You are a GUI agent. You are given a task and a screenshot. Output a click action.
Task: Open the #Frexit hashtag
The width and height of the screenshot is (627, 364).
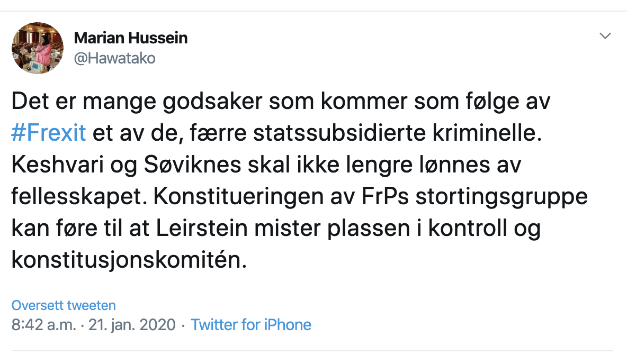[x=49, y=132]
